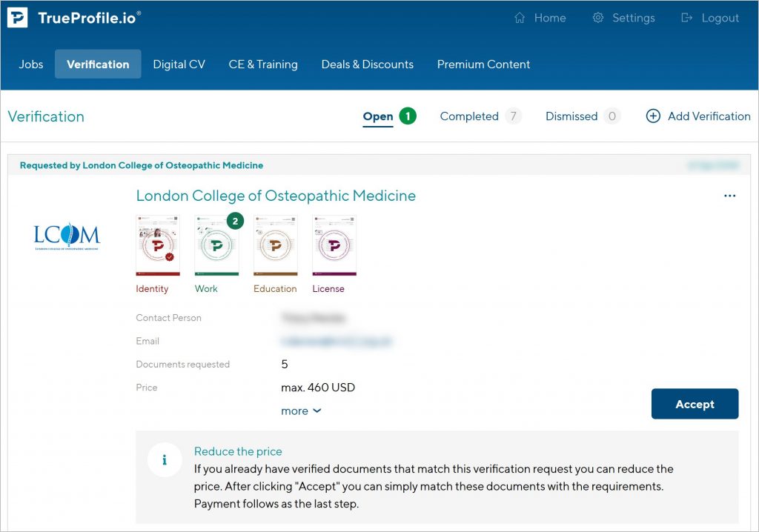Click the Dismissed count 0 badge
The width and height of the screenshot is (759, 532).
pyautogui.click(x=611, y=116)
